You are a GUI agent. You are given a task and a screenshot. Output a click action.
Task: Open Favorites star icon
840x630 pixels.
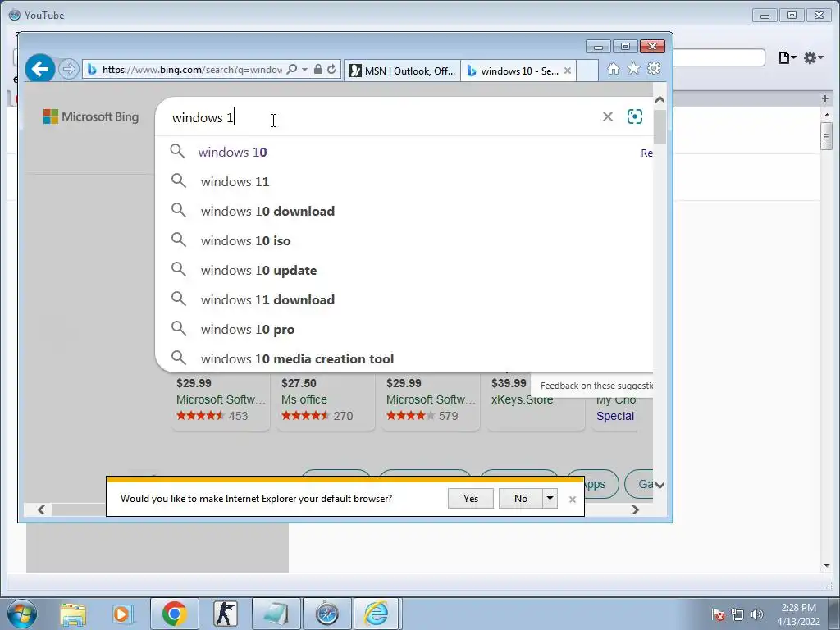(x=634, y=69)
